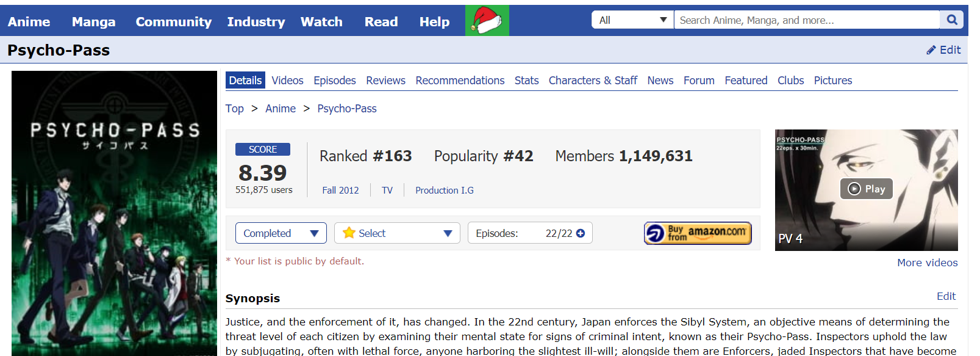
Task: Click the search anime and manga field
Action: click(x=806, y=20)
